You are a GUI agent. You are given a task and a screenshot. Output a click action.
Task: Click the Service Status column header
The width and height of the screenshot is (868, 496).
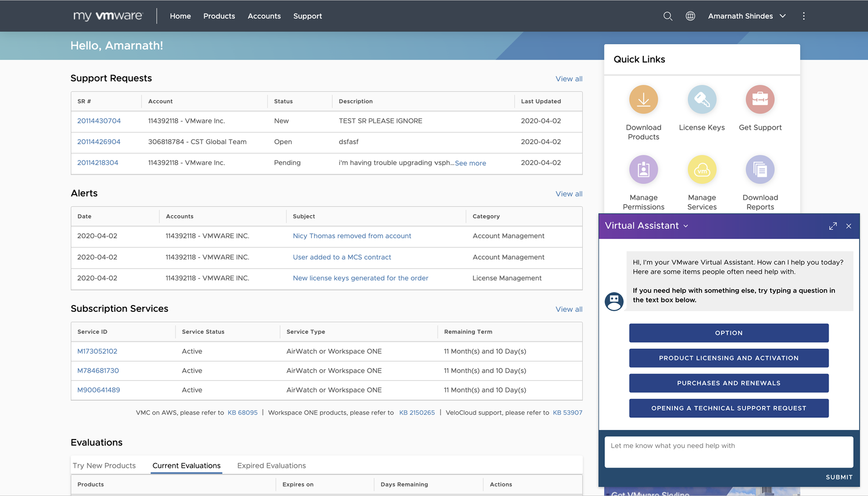click(x=203, y=332)
